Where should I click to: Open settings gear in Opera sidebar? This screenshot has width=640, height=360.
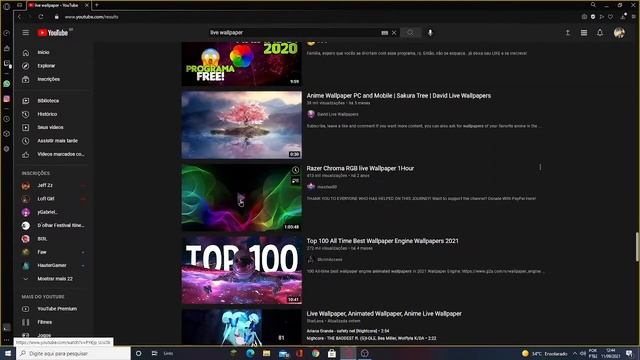click(7, 149)
